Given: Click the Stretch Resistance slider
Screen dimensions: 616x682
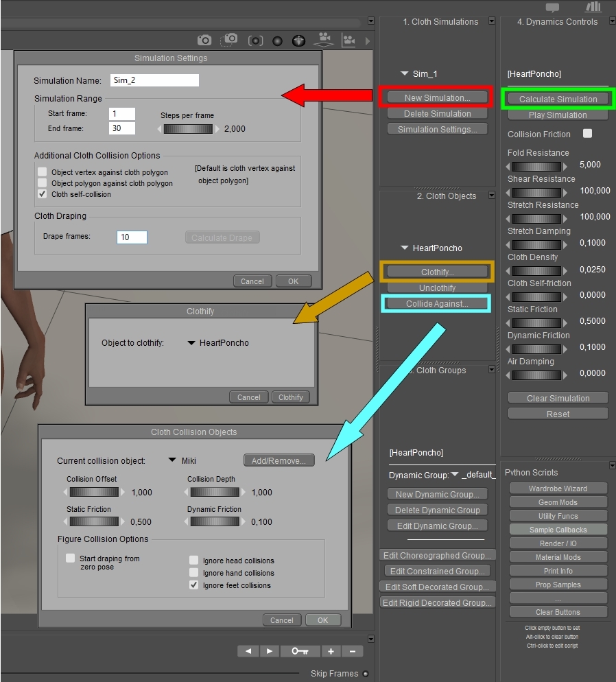Looking at the screenshot, I should 536,219.
